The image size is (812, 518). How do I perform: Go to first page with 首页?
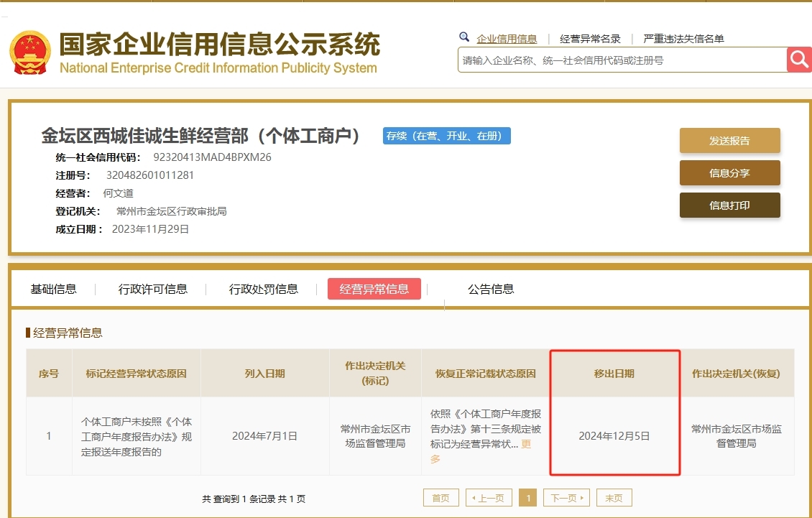(440, 498)
